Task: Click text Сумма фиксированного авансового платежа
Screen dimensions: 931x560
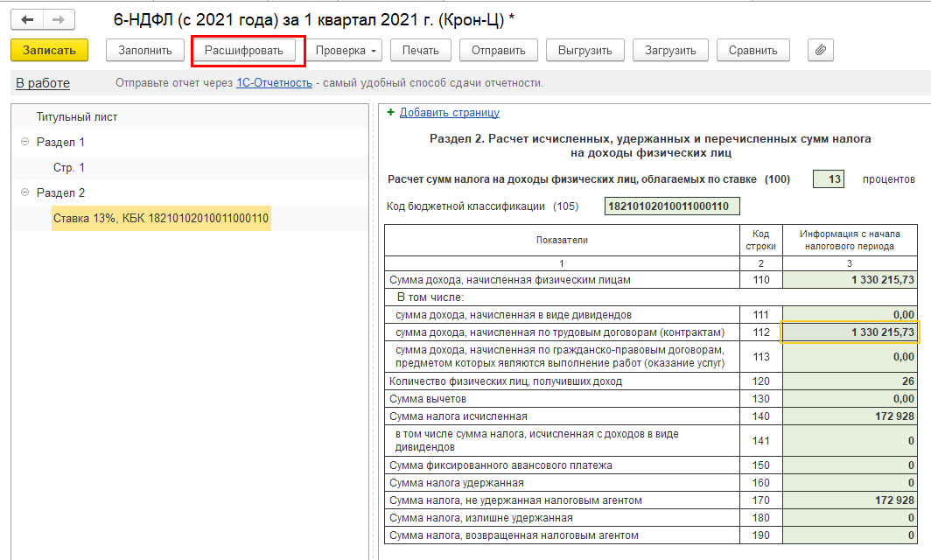Action: (500, 465)
